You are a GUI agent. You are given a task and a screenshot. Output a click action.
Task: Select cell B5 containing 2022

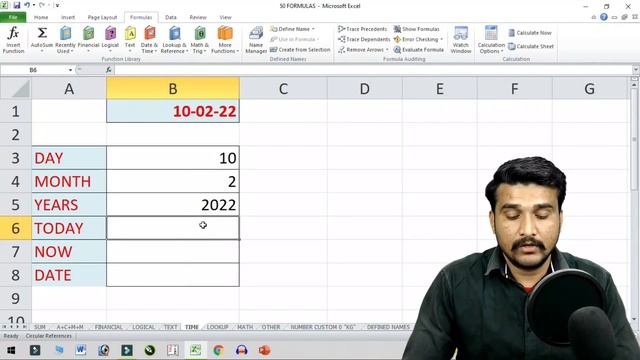click(173, 204)
